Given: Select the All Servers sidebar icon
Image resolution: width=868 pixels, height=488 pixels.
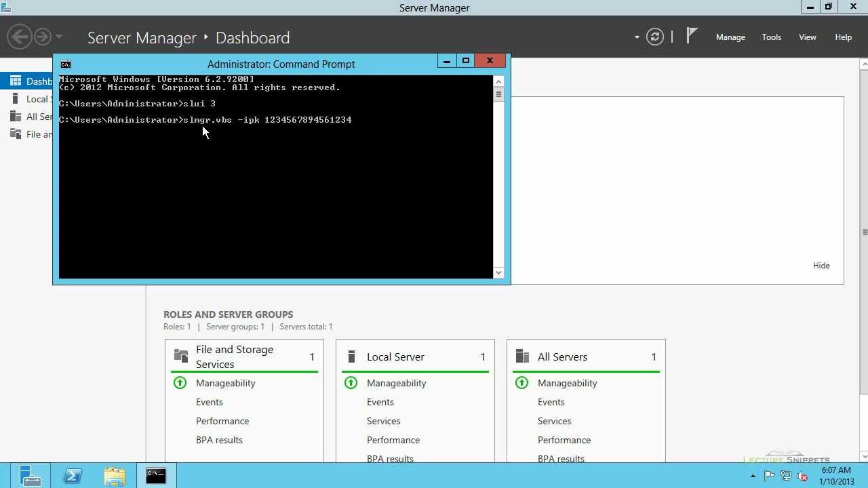Looking at the screenshot, I should click(x=16, y=117).
